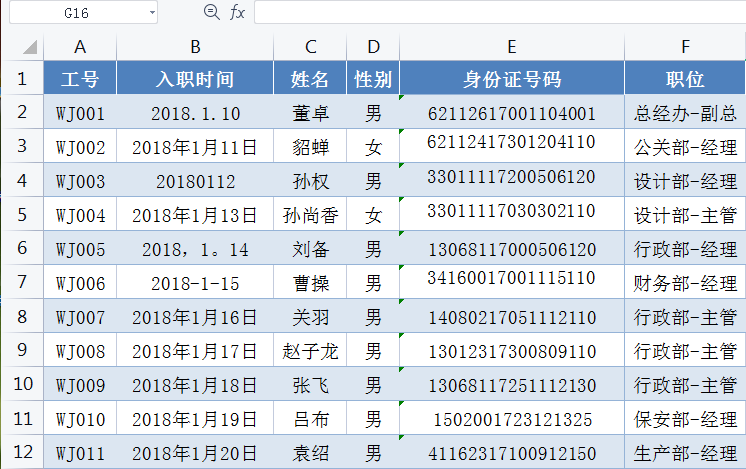Select row 5 header
This screenshot has width=746, height=469.
point(22,214)
